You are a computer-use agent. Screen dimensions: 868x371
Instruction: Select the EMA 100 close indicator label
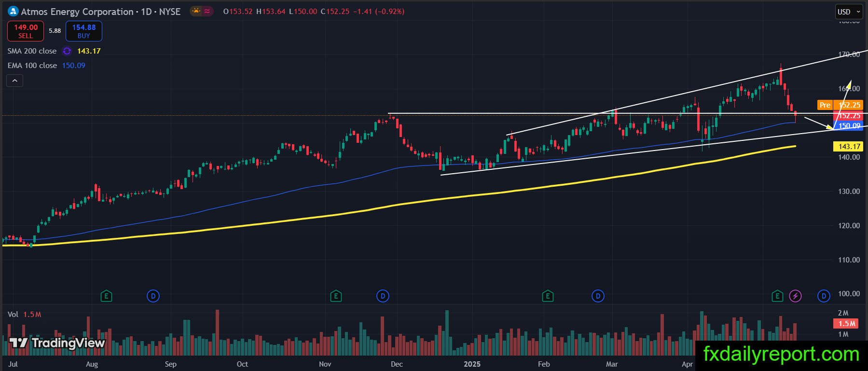[x=32, y=66]
